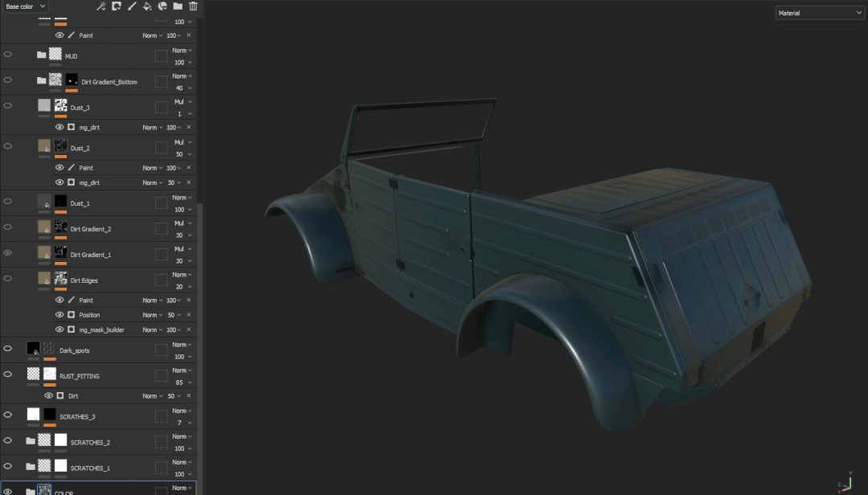This screenshot has width=868, height=495.
Task: Click the mg_mask_builder generator icon
Action: tap(72, 329)
